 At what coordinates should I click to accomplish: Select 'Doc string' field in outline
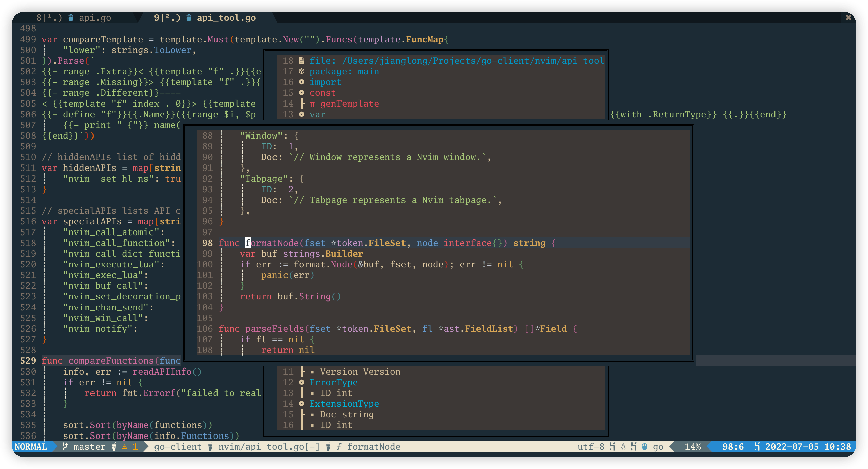(347, 415)
